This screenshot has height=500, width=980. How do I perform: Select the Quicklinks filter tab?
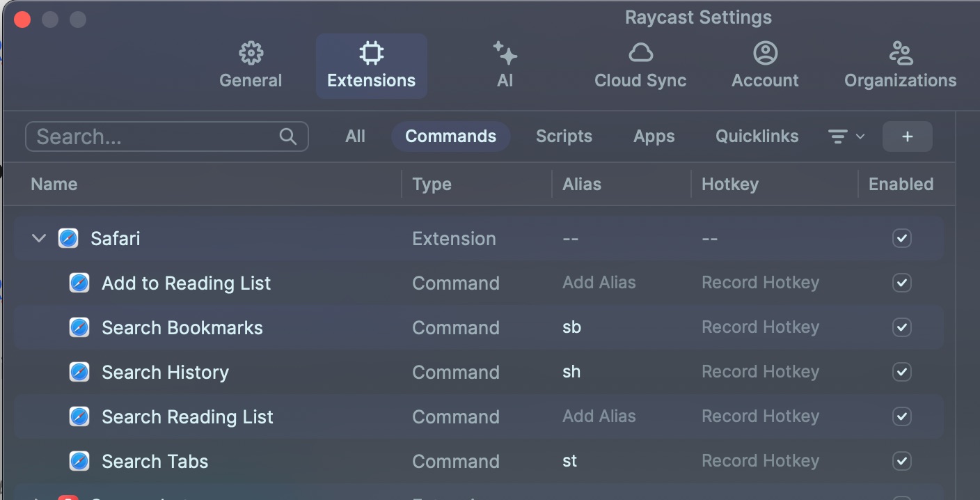point(757,136)
